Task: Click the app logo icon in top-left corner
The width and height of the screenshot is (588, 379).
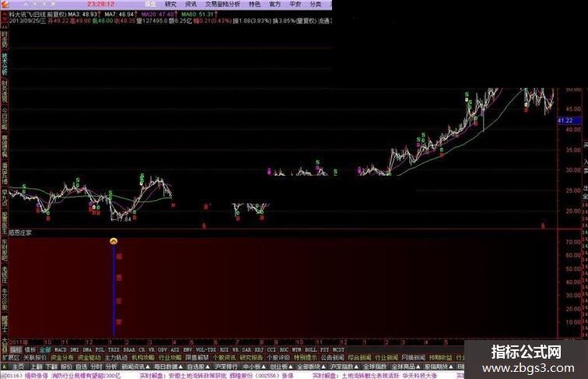Action: (x=4, y=4)
